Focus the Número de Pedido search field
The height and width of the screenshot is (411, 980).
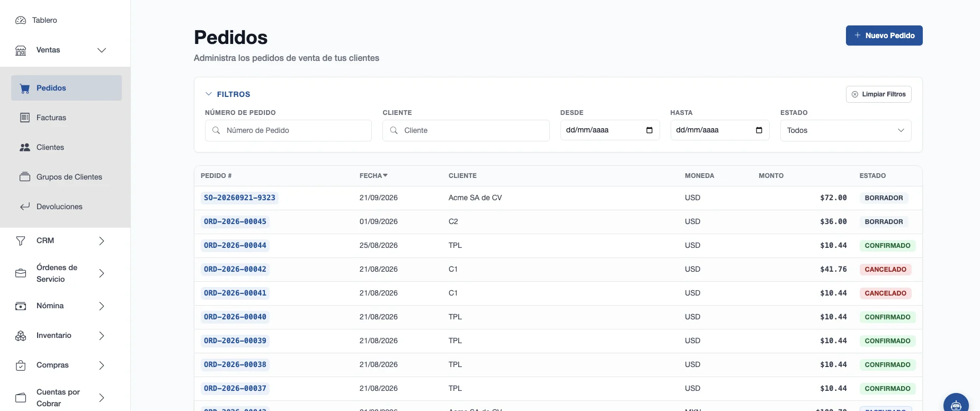288,130
